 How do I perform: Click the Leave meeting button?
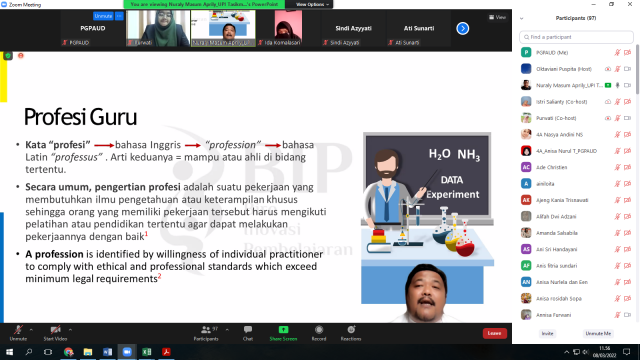[x=494, y=333]
